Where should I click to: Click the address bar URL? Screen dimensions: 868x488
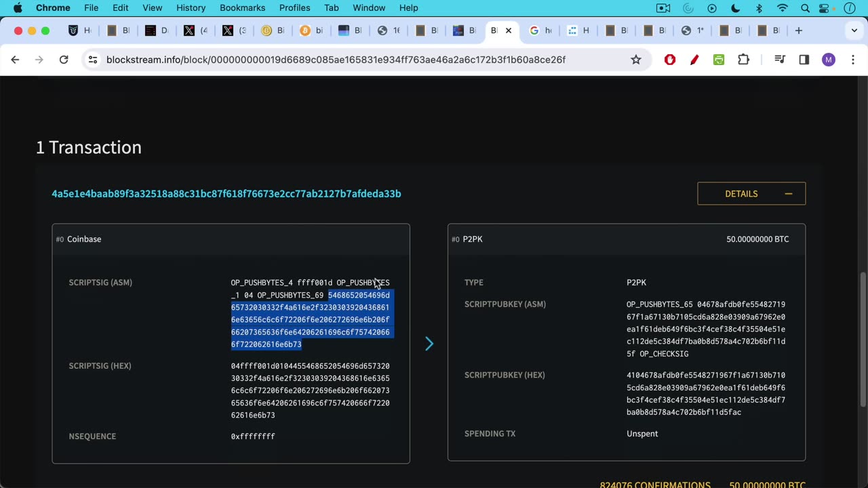point(336,60)
